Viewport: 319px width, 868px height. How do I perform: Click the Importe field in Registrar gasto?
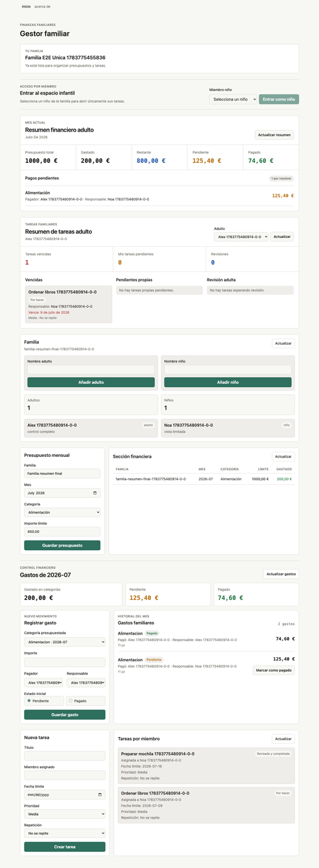(64, 662)
